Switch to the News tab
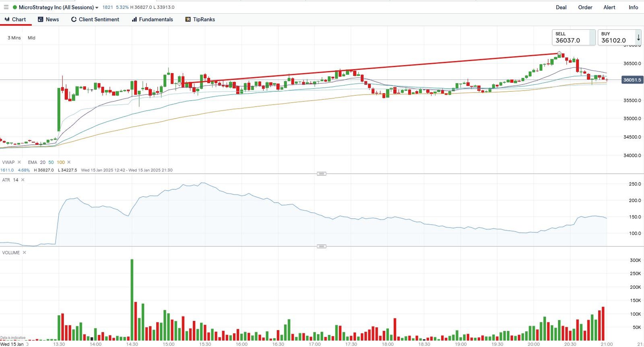The image size is (644, 347). pos(48,19)
